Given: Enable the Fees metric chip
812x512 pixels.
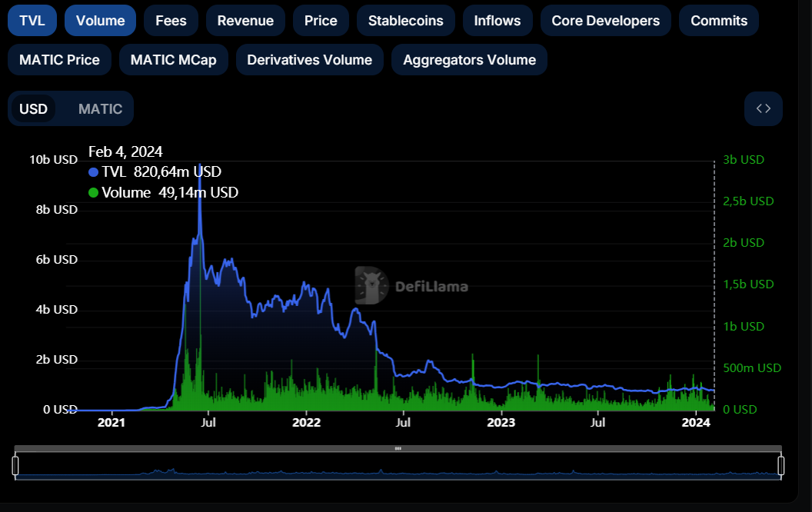Looking at the screenshot, I should [171, 21].
